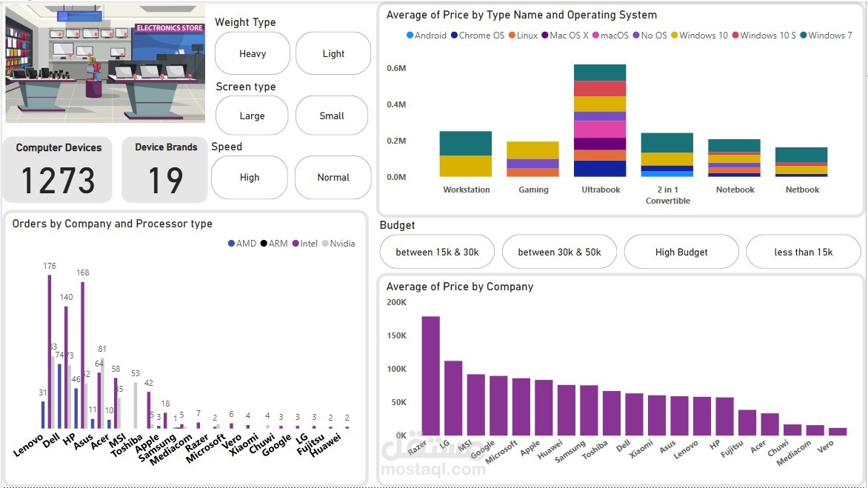This screenshot has height=488, width=868.
Task: Click the Razer bar in Average of Price by Company
Action: point(431,375)
